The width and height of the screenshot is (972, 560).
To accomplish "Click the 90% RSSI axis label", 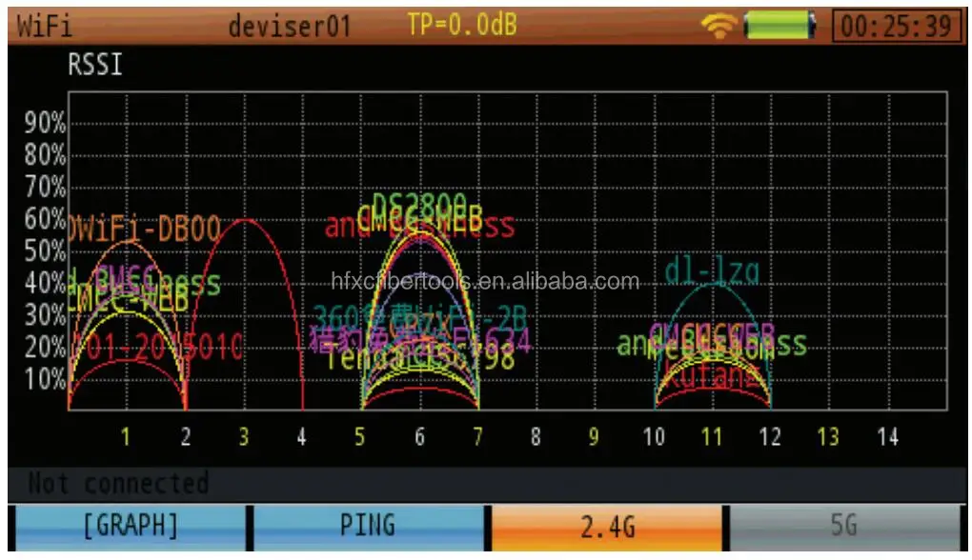I will (45, 123).
